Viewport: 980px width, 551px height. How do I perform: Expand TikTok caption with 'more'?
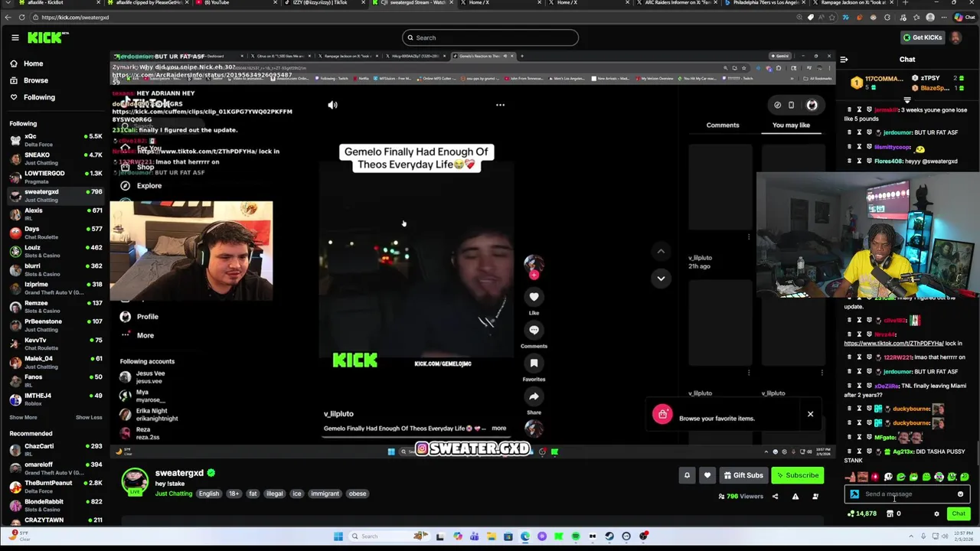(x=498, y=429)
